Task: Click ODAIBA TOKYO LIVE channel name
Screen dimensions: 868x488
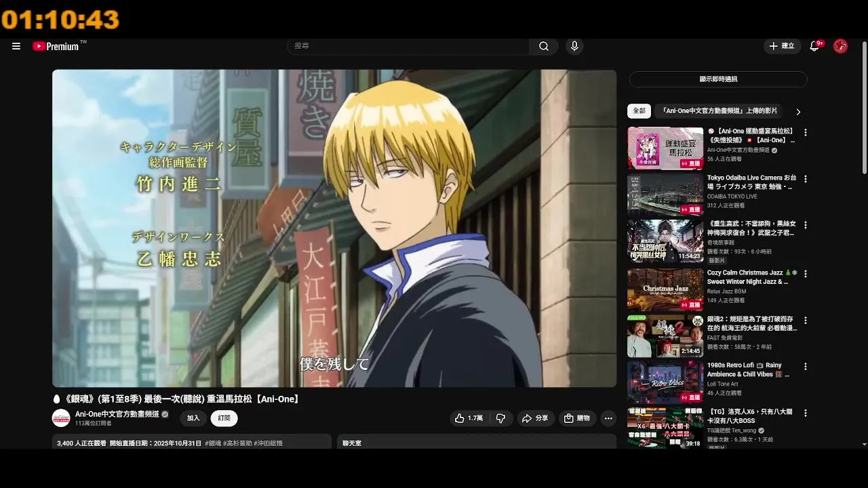Action: (732, 197)
